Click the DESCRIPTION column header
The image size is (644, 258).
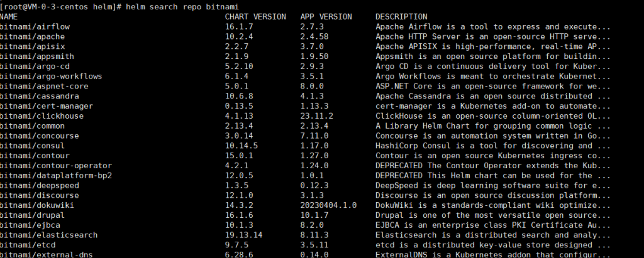click(x=401, y=16)
